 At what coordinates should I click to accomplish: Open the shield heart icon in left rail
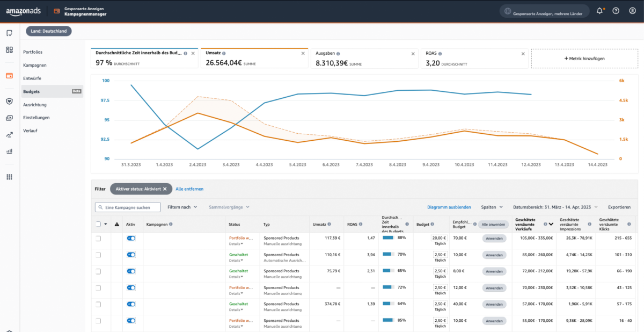9,101
